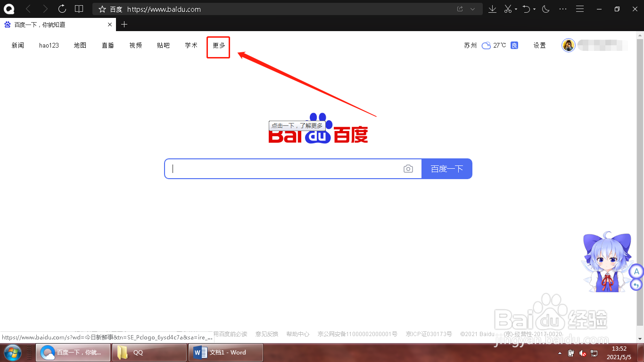Open the 视频 link
This screenshot has width=644, height=362.
tap(136, 45)
